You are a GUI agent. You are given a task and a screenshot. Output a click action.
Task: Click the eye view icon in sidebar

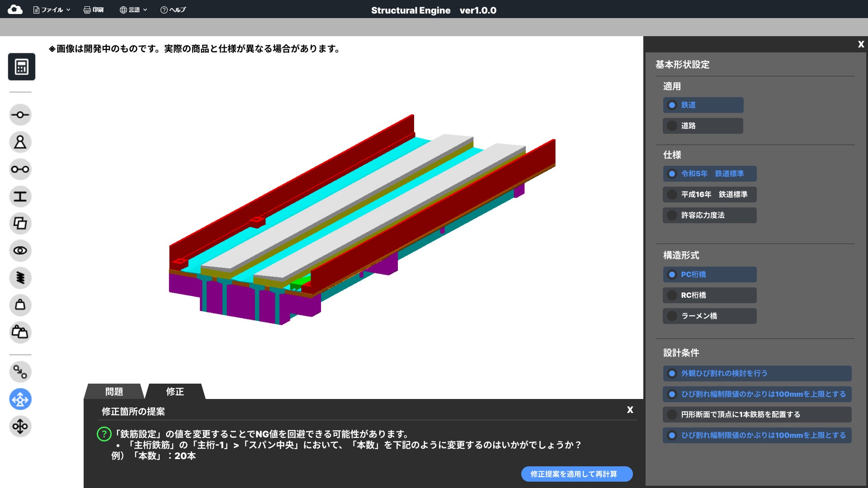point(20,251)
